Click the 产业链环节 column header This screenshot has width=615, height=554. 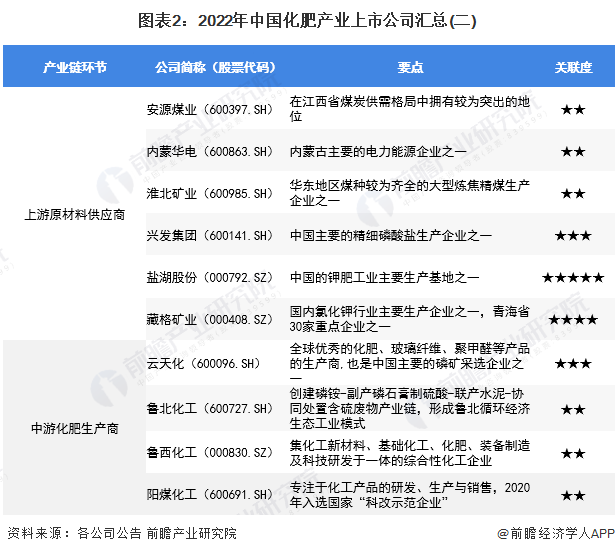click(73, 67)
